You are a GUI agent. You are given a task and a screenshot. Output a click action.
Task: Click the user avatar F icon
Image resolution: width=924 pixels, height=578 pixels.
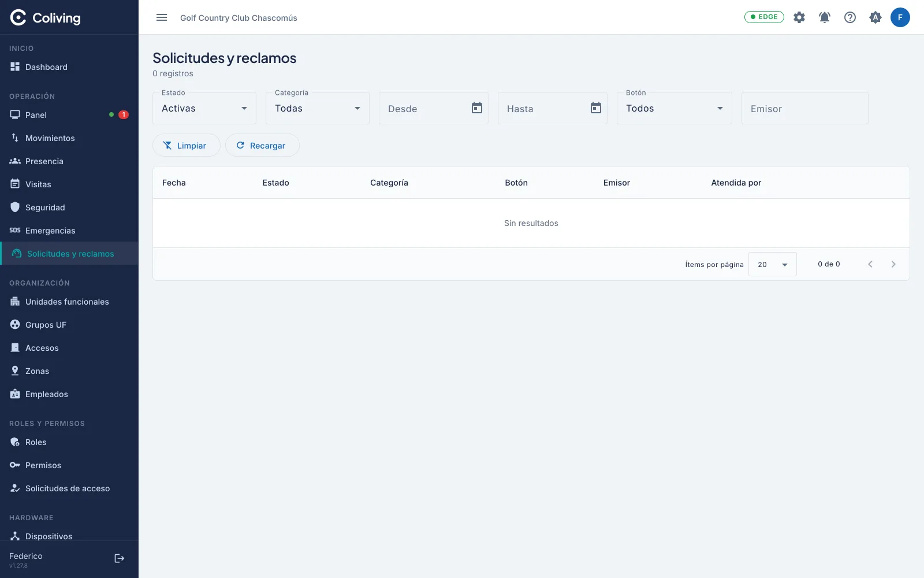[900, 17]
